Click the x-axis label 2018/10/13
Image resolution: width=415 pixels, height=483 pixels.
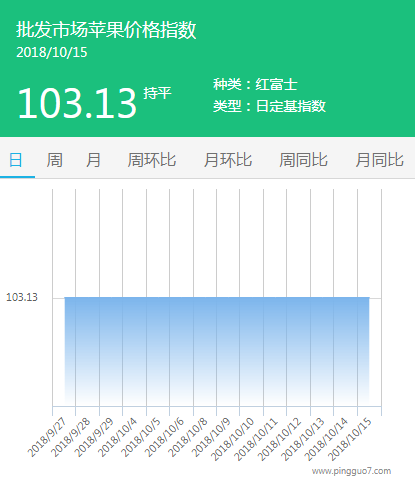[x=303, y=439]
